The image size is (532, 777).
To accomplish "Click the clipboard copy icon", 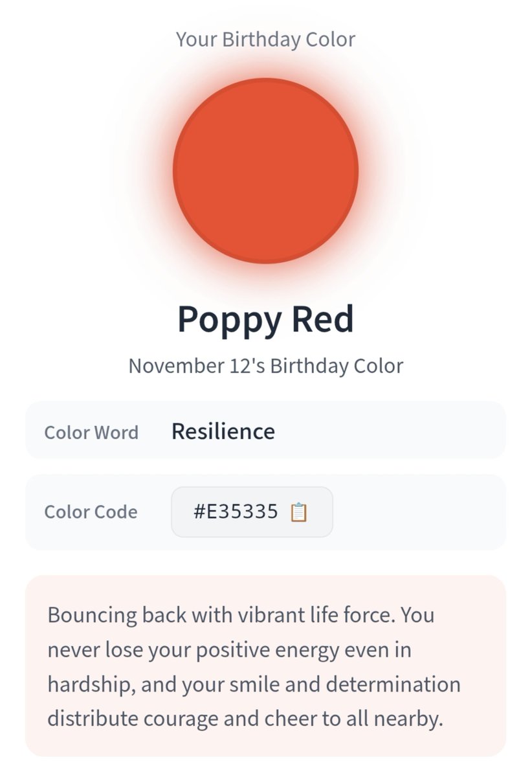I will pos(298,512).
